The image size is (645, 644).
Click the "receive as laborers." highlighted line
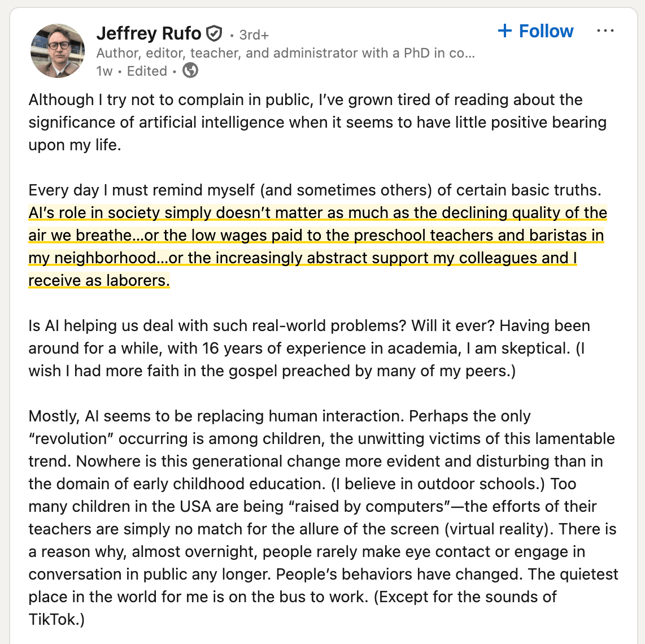point(99,280)
